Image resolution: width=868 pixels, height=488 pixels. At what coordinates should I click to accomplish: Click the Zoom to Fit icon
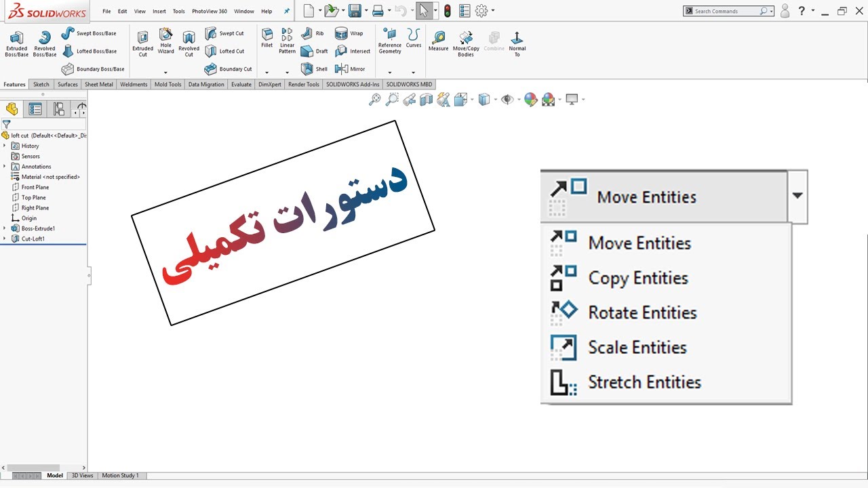tap(374, 100)
